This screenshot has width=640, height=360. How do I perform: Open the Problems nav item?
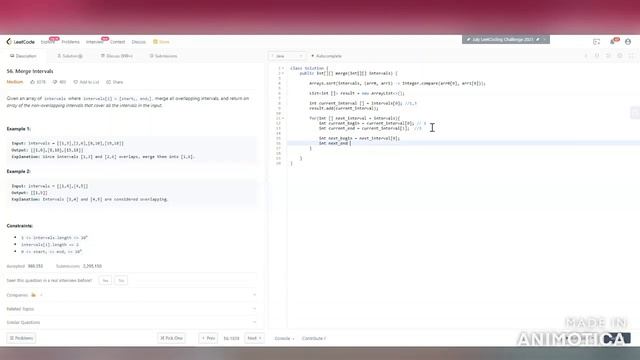click(70, 42)
